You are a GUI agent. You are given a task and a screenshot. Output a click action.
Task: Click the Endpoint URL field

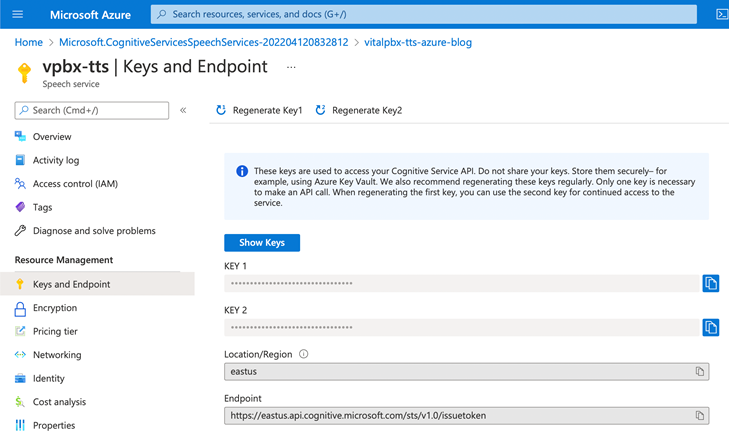[466, 415]
